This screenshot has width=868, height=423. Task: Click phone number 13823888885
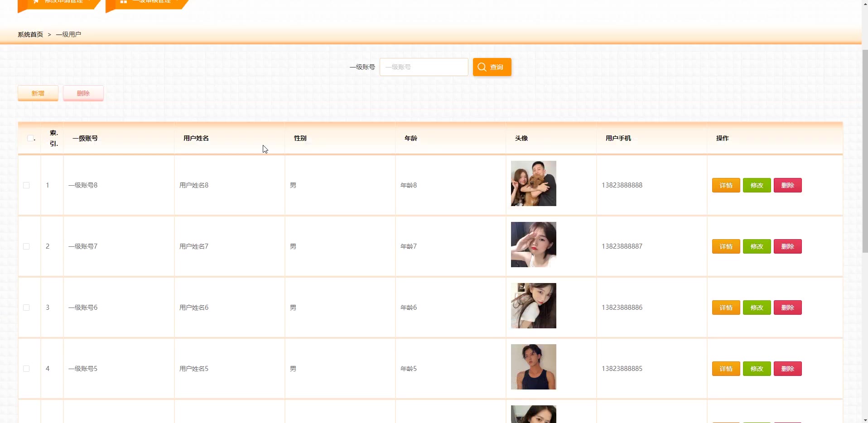click(622, 369)
